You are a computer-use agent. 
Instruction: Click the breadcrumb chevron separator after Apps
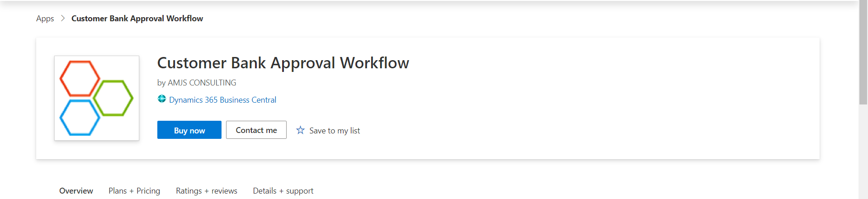(63, 18)
